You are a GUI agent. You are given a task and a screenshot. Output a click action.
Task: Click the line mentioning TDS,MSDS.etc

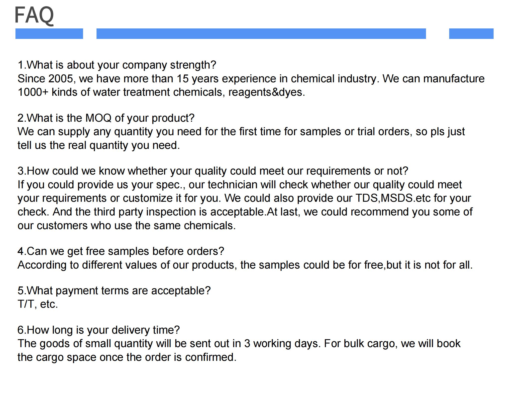tap(244, 198)
